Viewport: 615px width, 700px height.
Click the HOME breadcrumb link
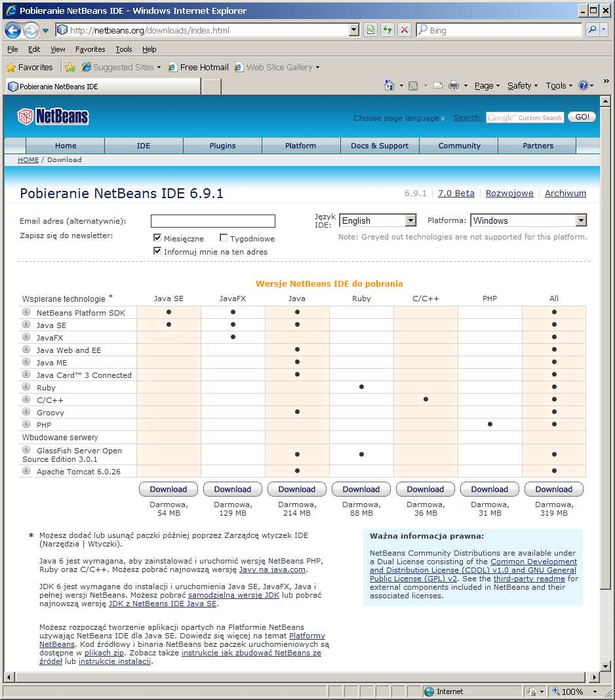coord(28,160)
